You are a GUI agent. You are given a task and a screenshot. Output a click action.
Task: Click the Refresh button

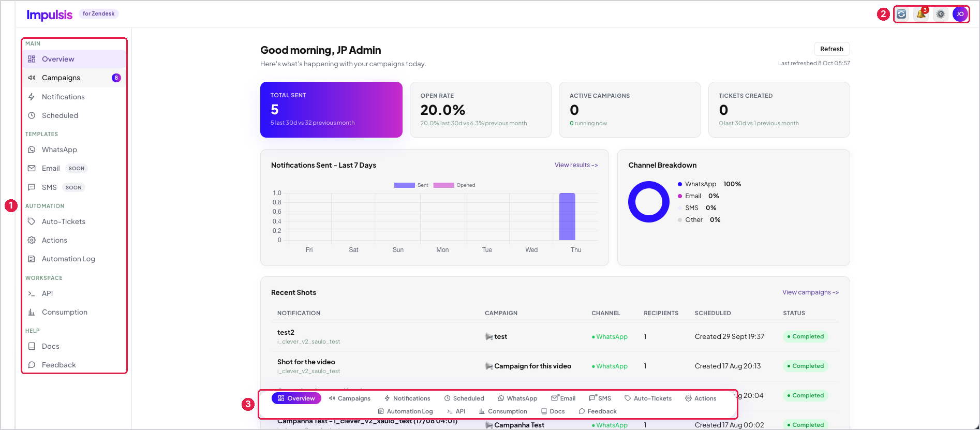click(831, 49)
